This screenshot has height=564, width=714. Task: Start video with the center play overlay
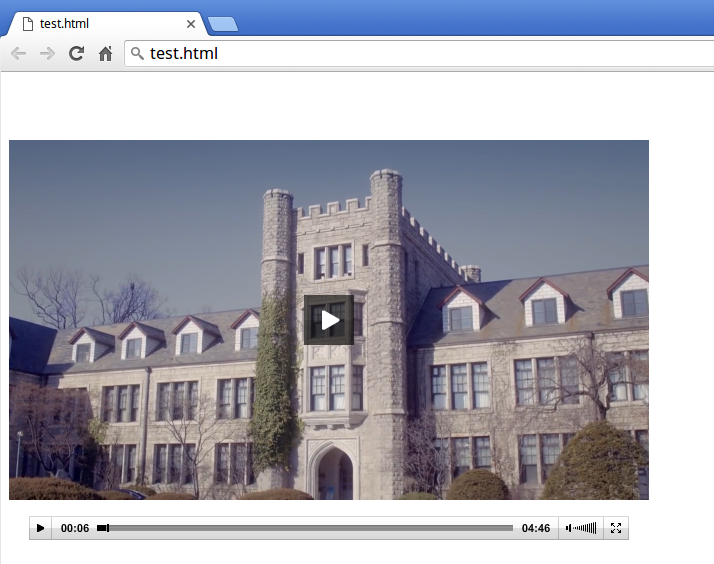click(x=329, y=320)
